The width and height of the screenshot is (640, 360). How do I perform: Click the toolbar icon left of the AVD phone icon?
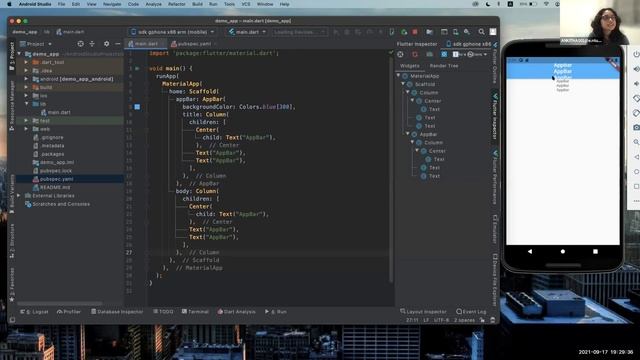click(x=444, y=32)
